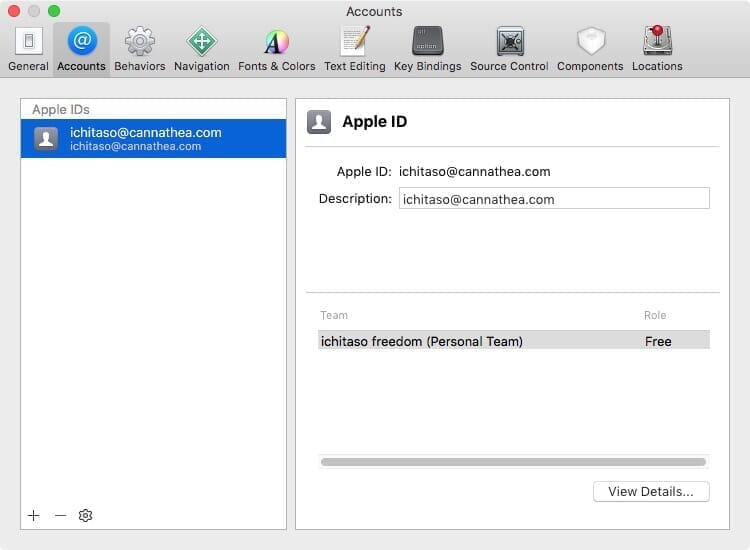Click the Team column header
The image size is (750, 550).
tap(334, 315)
